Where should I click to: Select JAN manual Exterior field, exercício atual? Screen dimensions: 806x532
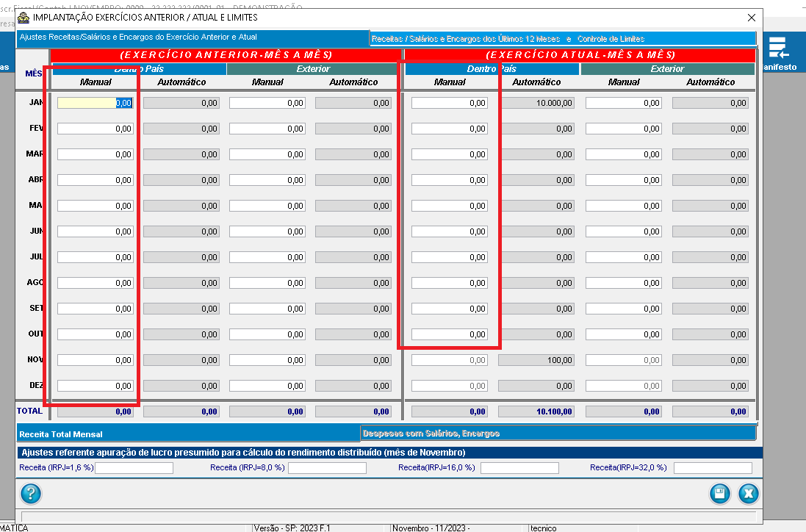coord(624,103)
